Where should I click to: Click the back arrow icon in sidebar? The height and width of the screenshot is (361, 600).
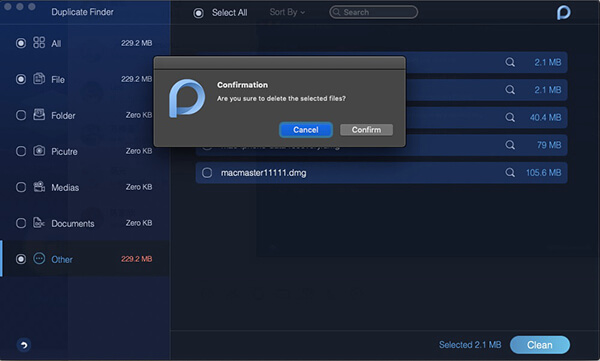pos(24,345)
